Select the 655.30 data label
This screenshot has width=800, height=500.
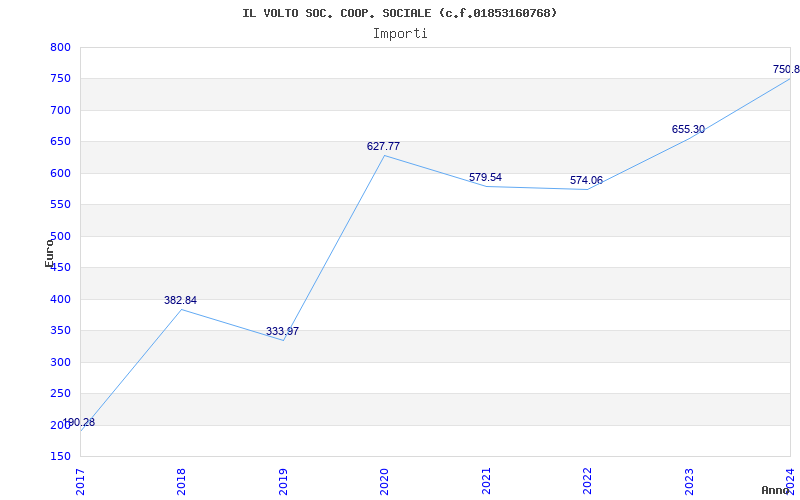click(688, 130)
